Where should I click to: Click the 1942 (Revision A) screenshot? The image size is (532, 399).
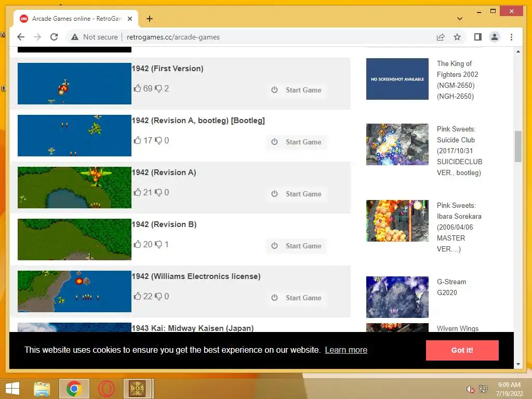coord(74,187)
